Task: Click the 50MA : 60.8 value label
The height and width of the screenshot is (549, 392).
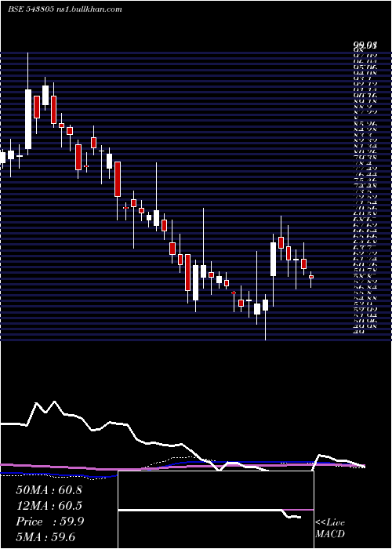Action: coord(49,490)
